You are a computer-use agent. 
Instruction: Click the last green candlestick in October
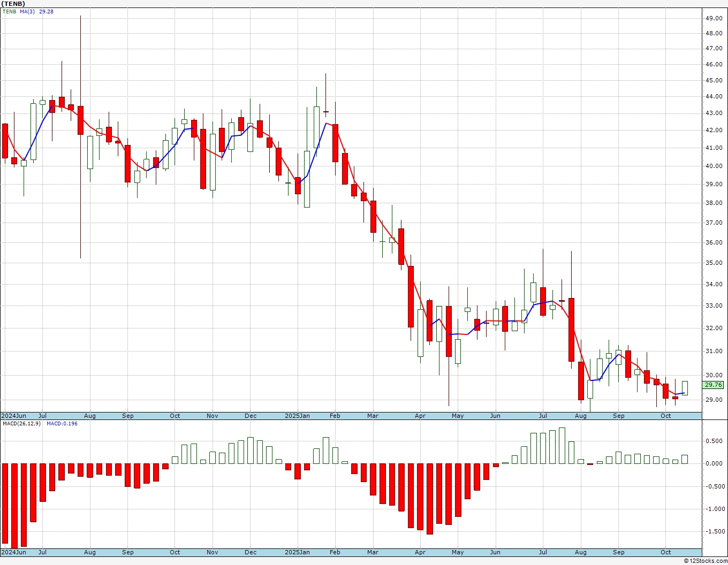[x=685, y=388]
